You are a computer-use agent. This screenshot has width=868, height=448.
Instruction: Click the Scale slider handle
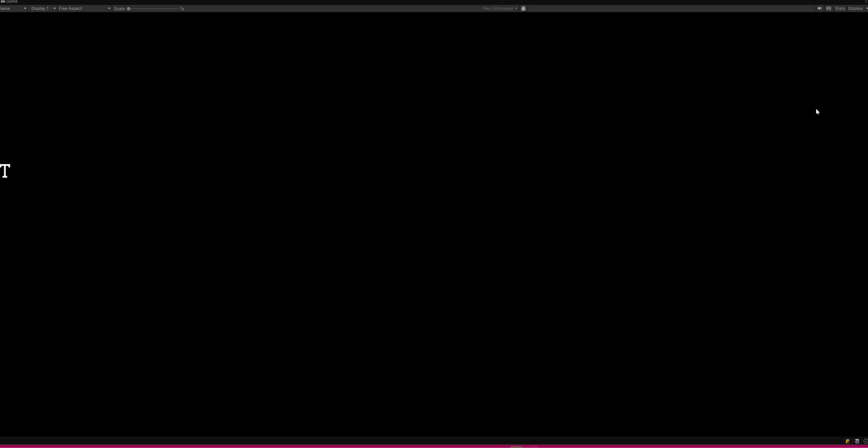point(128,9)
